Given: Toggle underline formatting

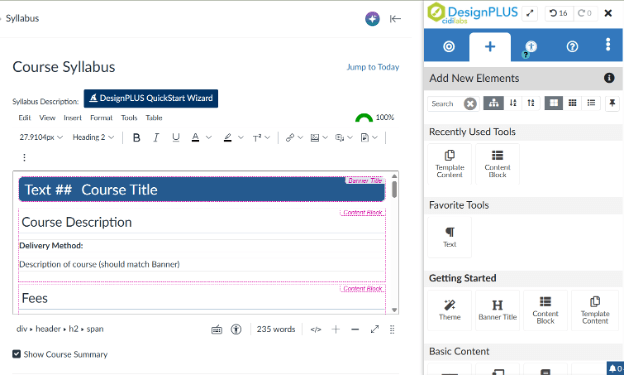Looking at the screenshot, I should 176,138.
